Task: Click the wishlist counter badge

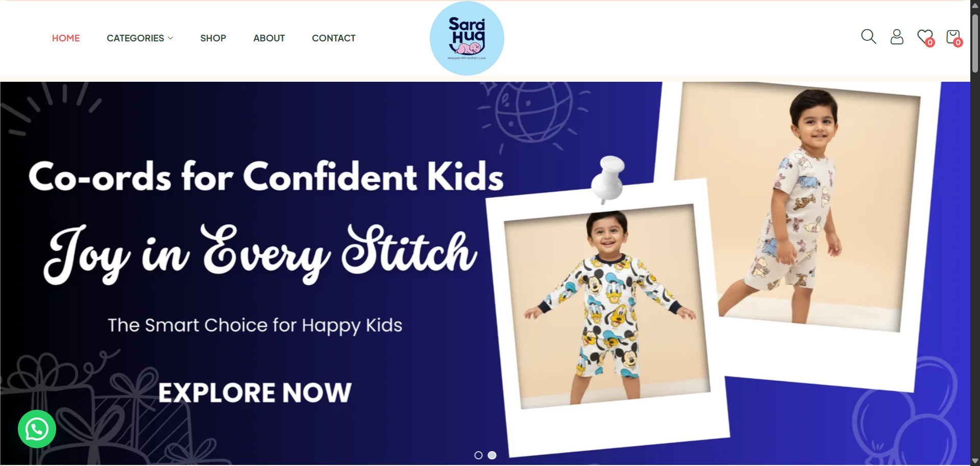Action: tap(930, 42)
